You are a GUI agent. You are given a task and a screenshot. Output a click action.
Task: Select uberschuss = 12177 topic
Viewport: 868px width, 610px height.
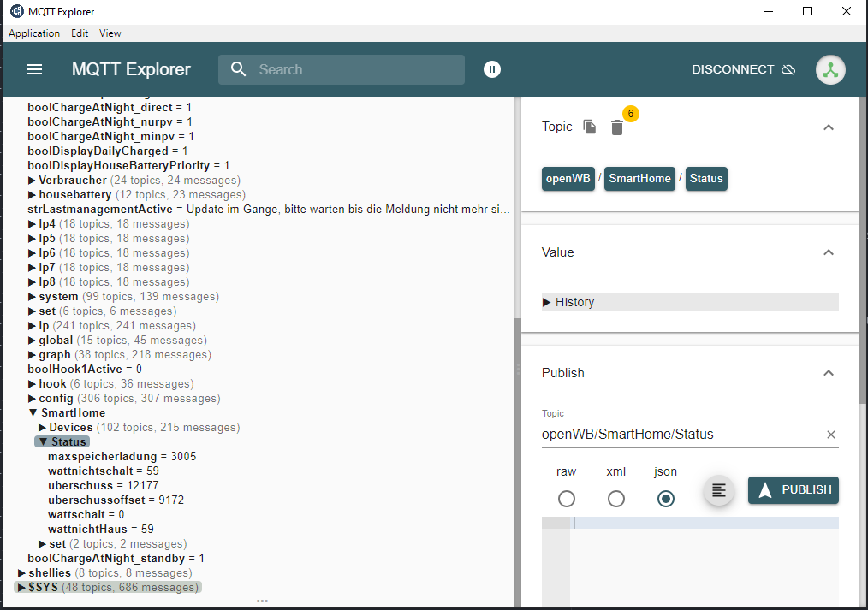(x=104, y=486)
